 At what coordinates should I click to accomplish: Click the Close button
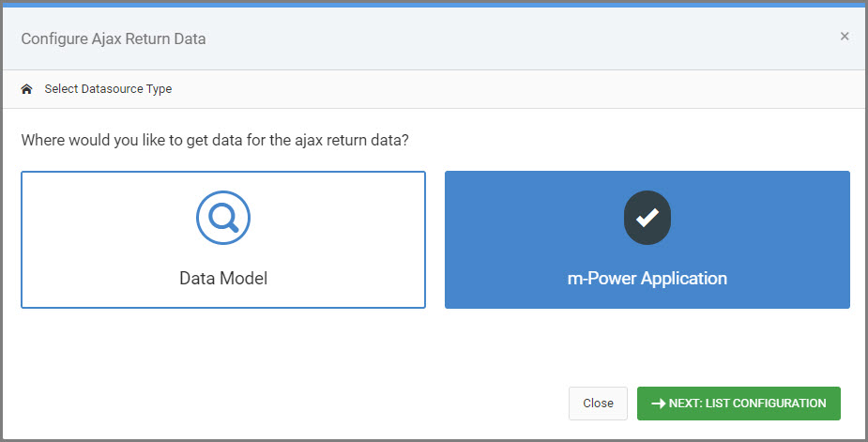pos(598,404)
